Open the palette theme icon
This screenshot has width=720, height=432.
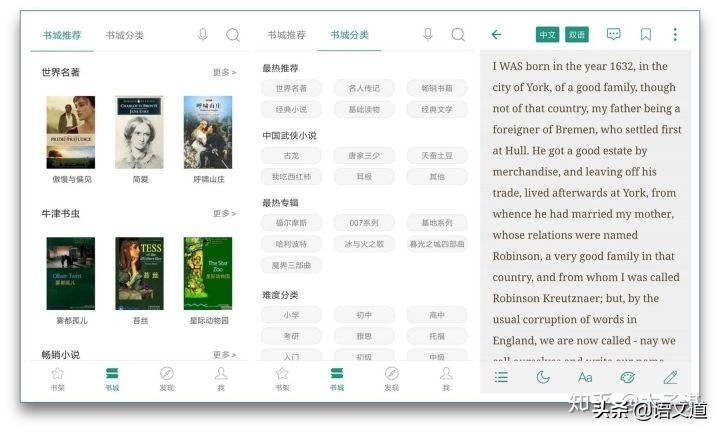[627, 377]
